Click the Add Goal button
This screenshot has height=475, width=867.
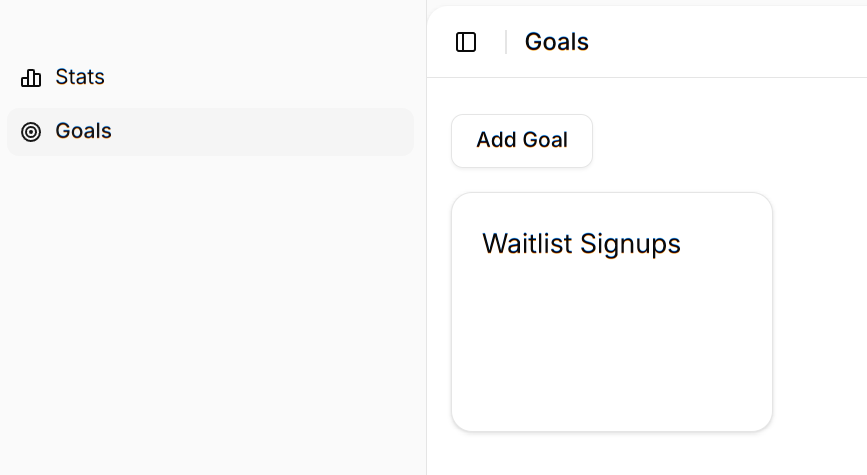(521, 141)
